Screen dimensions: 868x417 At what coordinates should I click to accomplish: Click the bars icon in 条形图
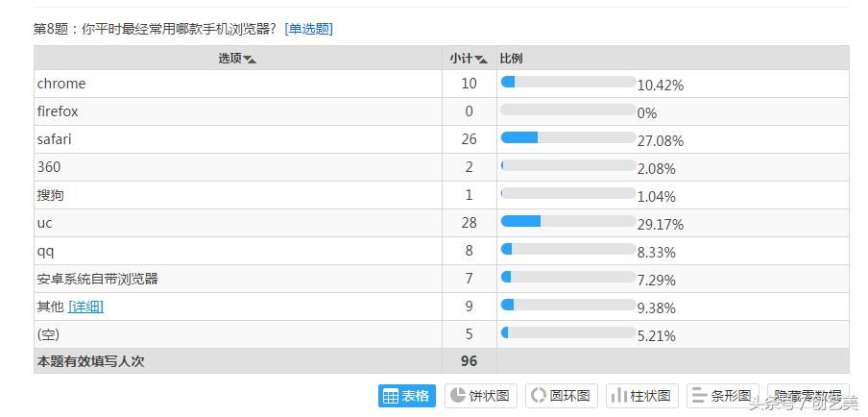coord(700,396)
